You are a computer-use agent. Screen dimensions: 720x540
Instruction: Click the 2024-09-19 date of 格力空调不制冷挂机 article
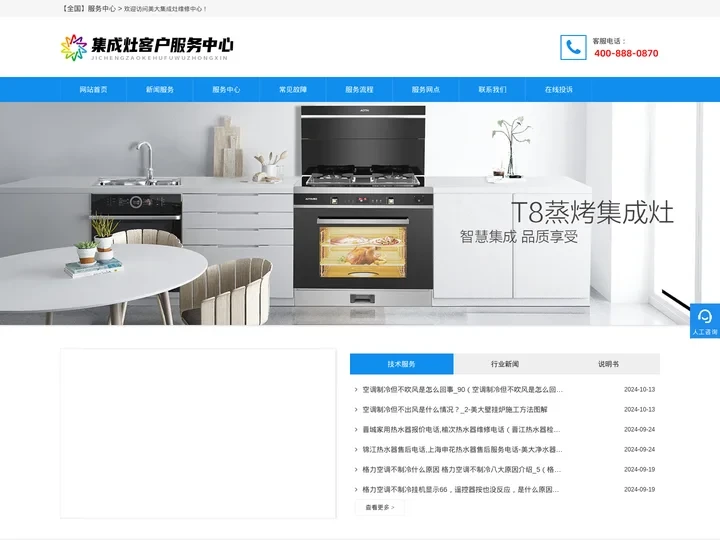pos(639,489)
